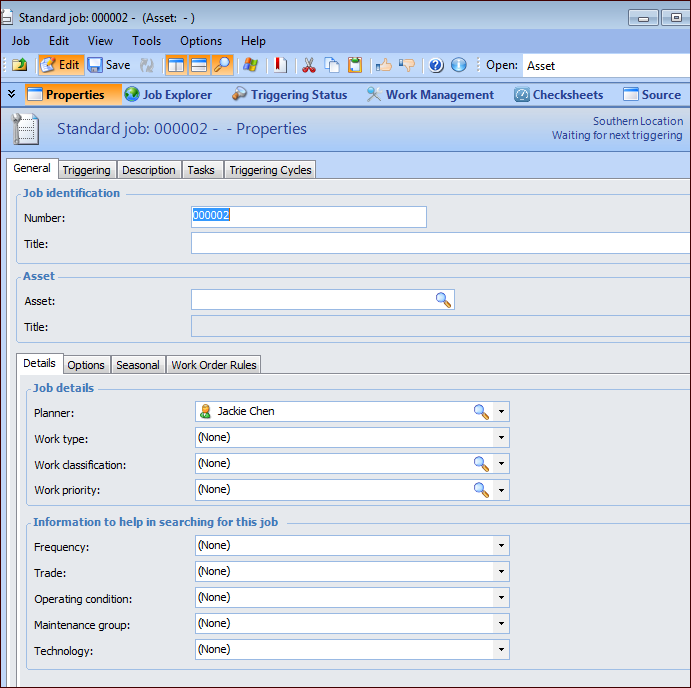Open the Job Explorer view
This screenshot has width=691, height=688.
(168, 95)
